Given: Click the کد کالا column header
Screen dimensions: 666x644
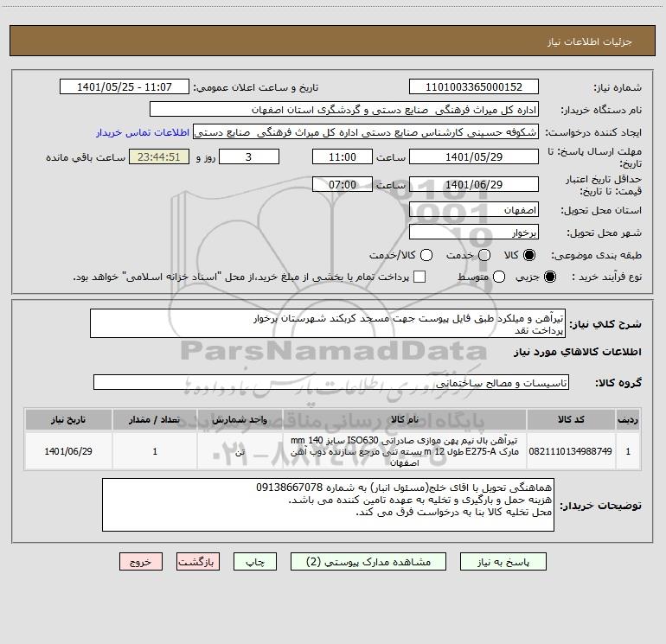Looking at the screenshot, I should [571, 420].
